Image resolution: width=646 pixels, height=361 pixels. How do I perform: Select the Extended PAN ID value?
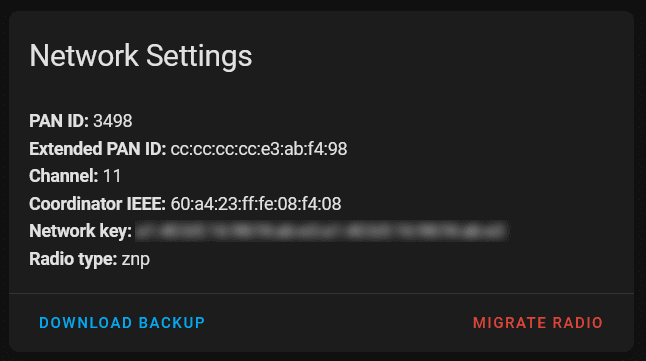(259, 149)
